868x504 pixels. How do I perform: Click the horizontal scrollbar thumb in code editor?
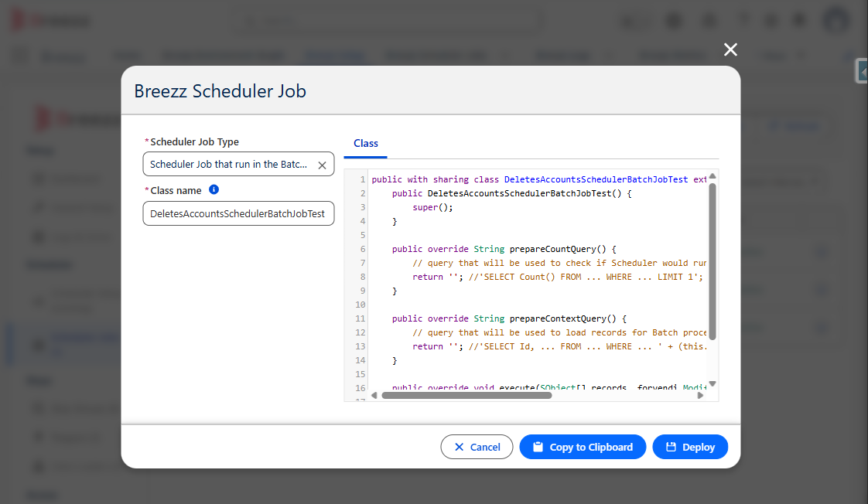tap(466, 395)
